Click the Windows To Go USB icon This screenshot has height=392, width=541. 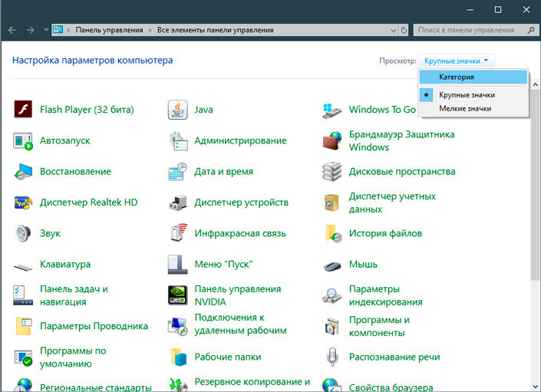332,110
